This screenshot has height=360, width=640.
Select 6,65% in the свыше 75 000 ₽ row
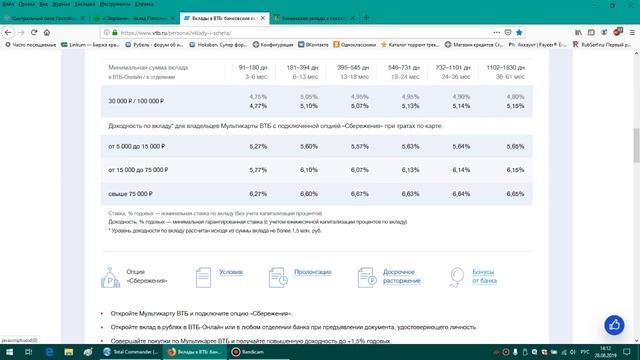coord(515,194)
